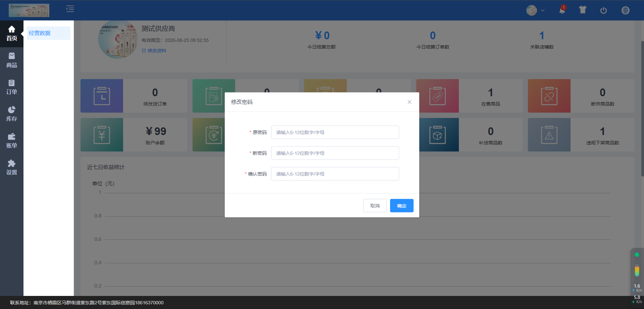The height and width of the screenshot is (309, 644).
Task: Click the notification bell icon
Action: click(562, 10)
